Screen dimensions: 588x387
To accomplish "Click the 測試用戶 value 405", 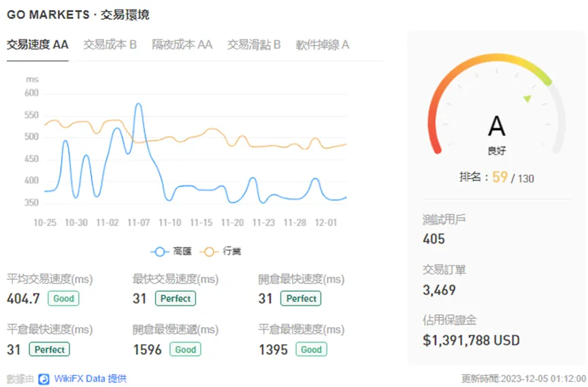I will (x=434, y=239).
